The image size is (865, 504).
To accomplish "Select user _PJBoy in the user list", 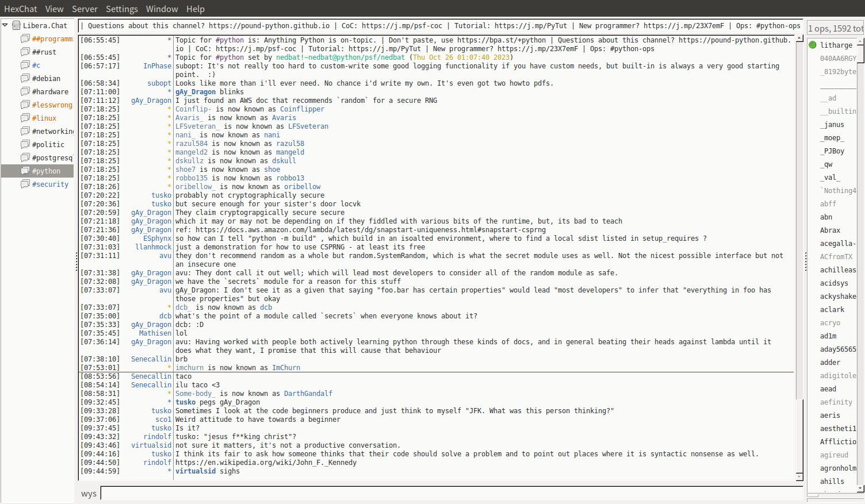I will pyautogui.click(x=832, y=151).
